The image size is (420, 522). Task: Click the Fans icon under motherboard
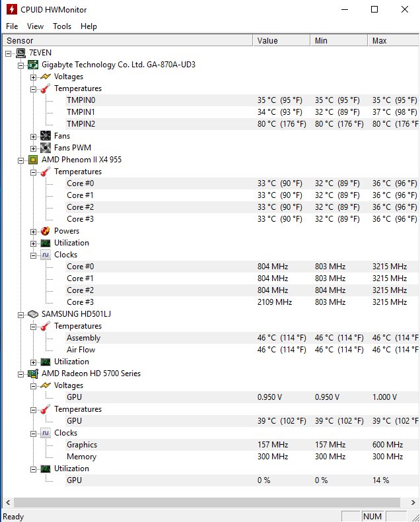pos(46,136)
